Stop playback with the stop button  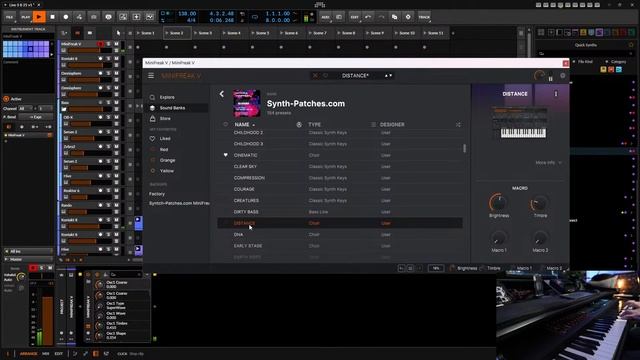click(x=53, y=17)
